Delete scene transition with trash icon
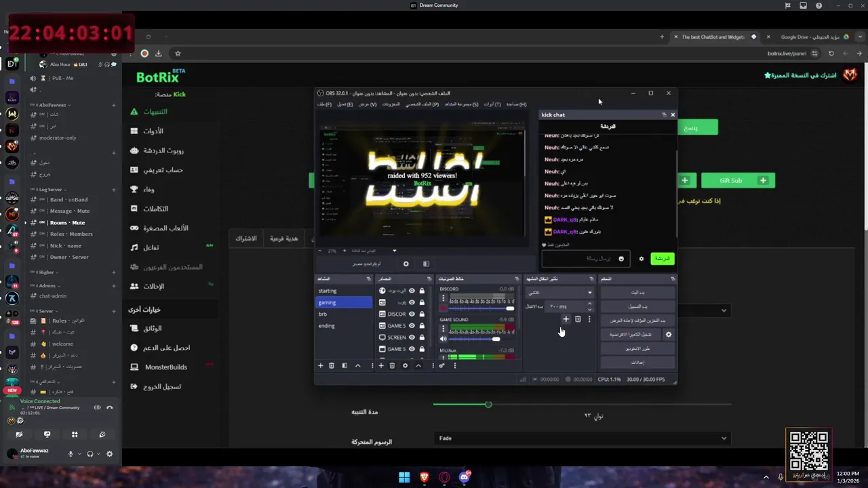 coord(578,319)
